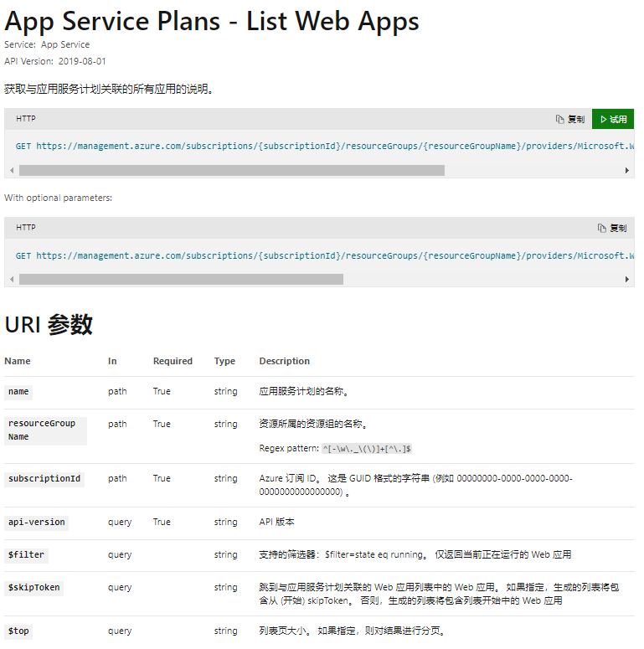Click the 'Name' column header
This screenshot has height=649, width=644.
18,361
